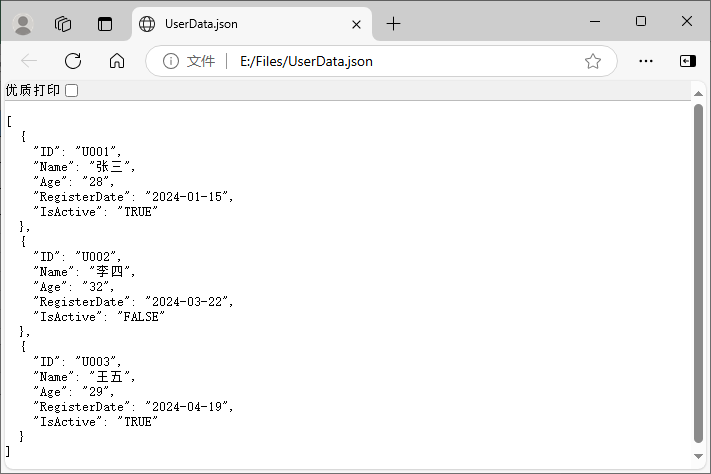Image resolution: width=711 pixels, height=474 pixels.
Task: Click the name value "张三"
Action: point(109,166)
